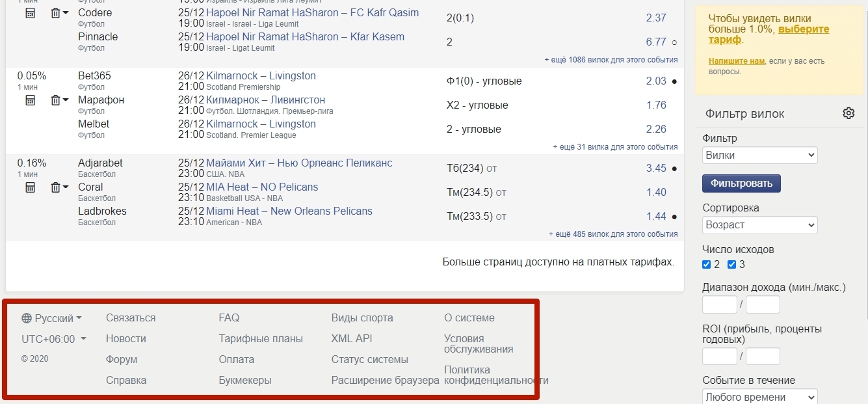Click the Adjarabet bookmaker name
This screenshot has height=404, width=868.
coord(100,163)
